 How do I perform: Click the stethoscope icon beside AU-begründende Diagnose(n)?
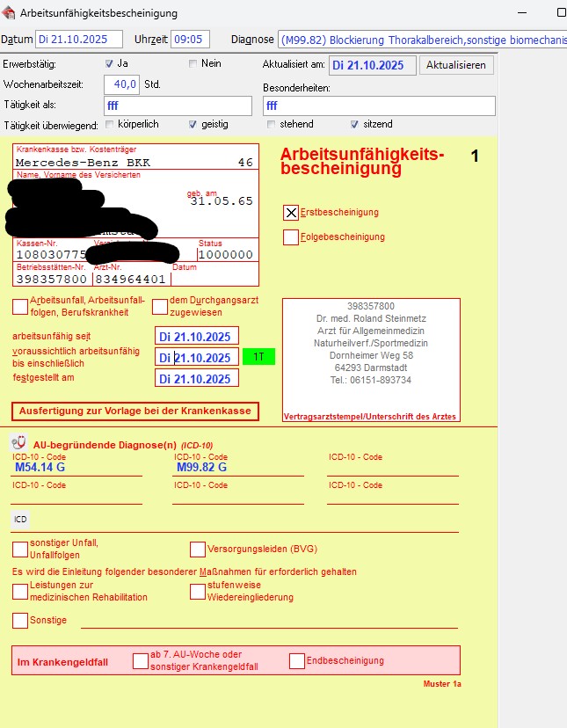tap(18, 443)
